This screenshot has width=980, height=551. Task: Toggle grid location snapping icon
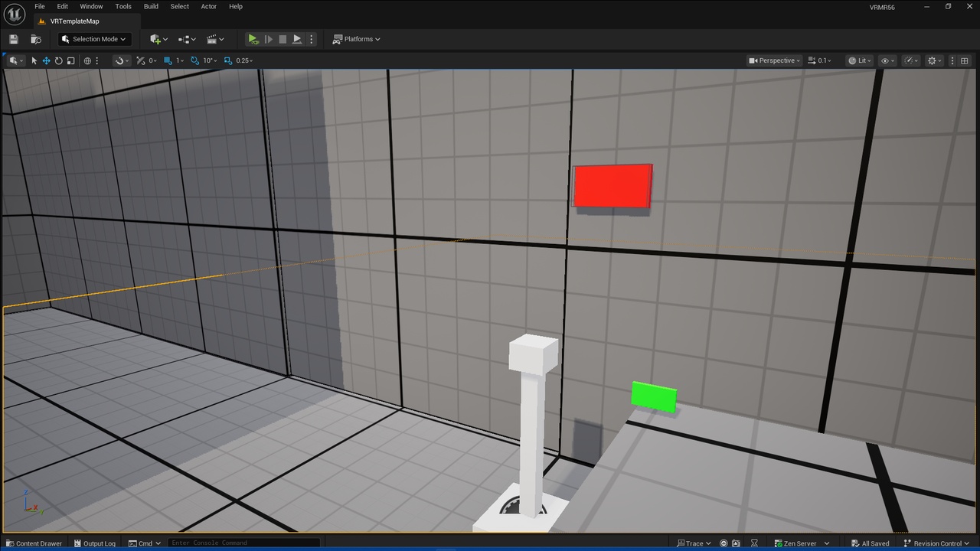140,60
